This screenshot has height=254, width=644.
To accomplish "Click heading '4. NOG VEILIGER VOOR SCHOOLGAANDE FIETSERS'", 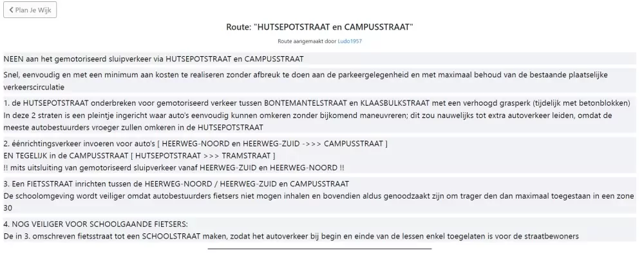I will [96, 224].
